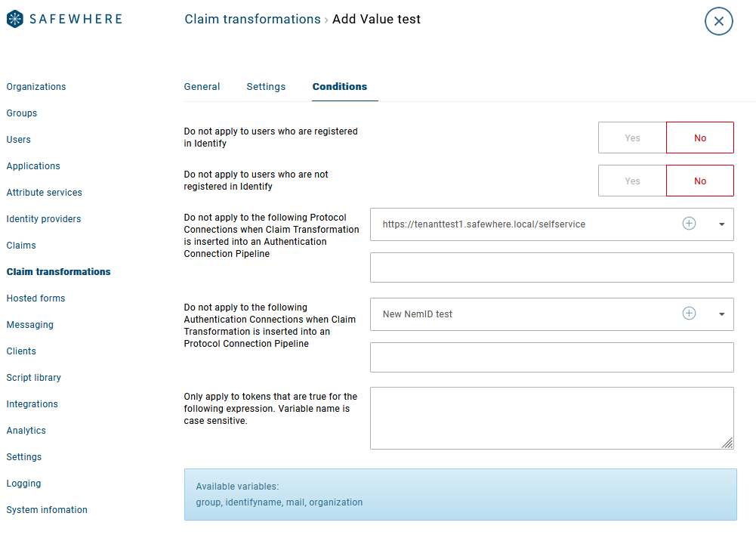
Task: Expand the authentication connections dropdown arrow
Action: [x=722, y=314]
